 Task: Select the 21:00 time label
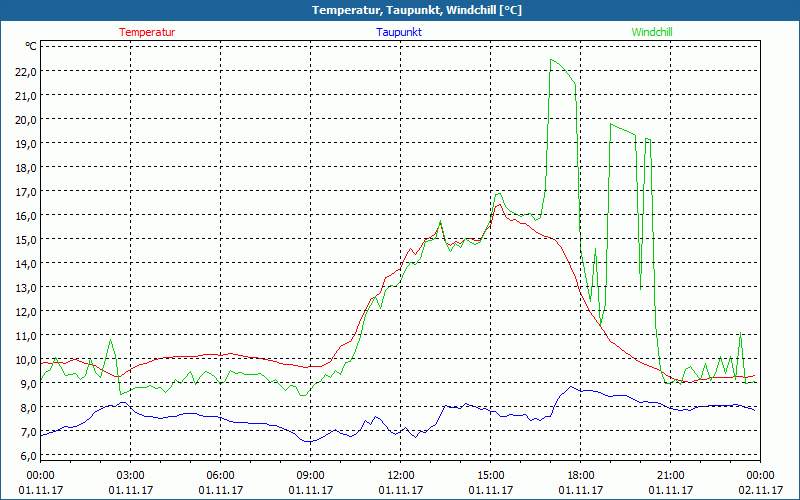(670, 475)
